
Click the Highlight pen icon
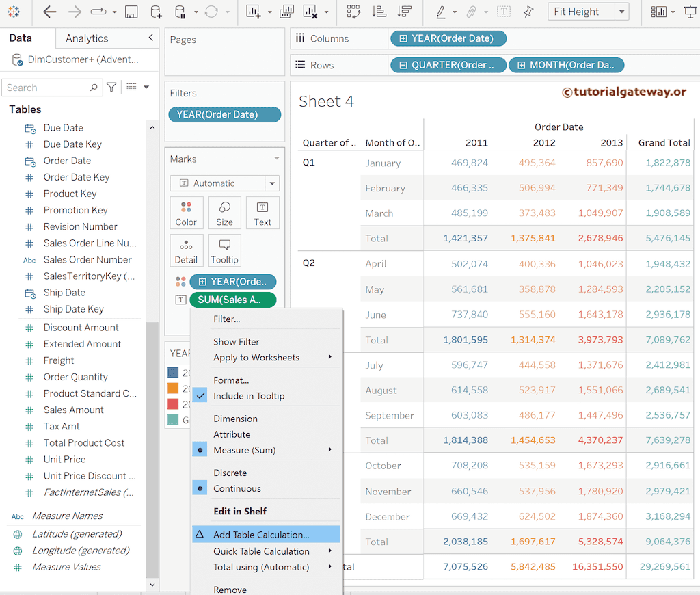(x=441, y=12)
